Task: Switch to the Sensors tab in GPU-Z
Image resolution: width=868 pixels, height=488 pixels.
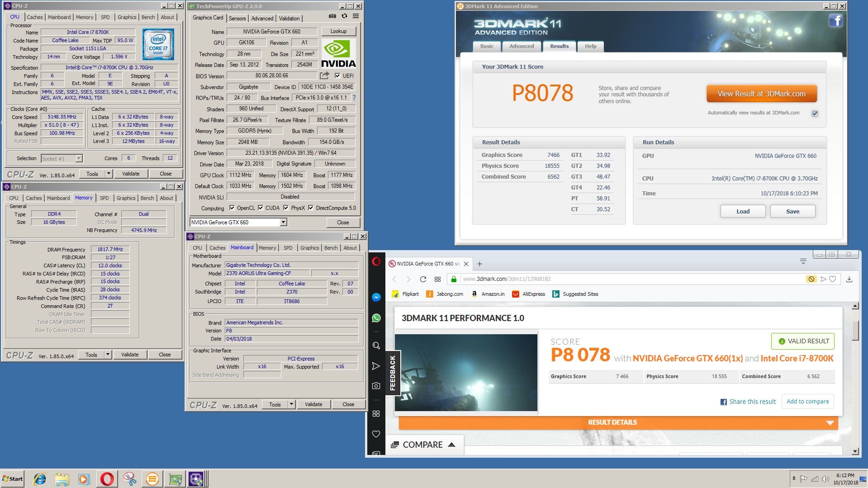Action: pos(237,18)
